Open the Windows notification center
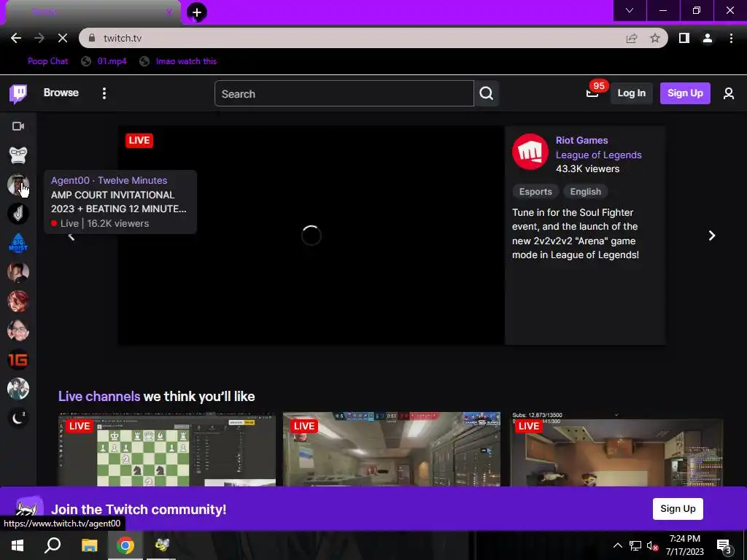The height and width of the screenshot is (560, 747). pyautogui.click(x=724, y=545)
